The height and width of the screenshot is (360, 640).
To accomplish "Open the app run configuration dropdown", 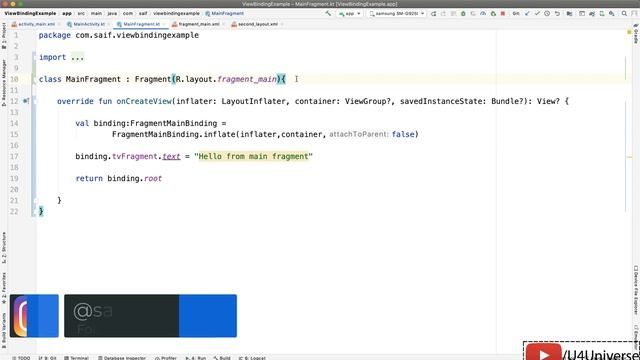I will click(x=350, y=13).
